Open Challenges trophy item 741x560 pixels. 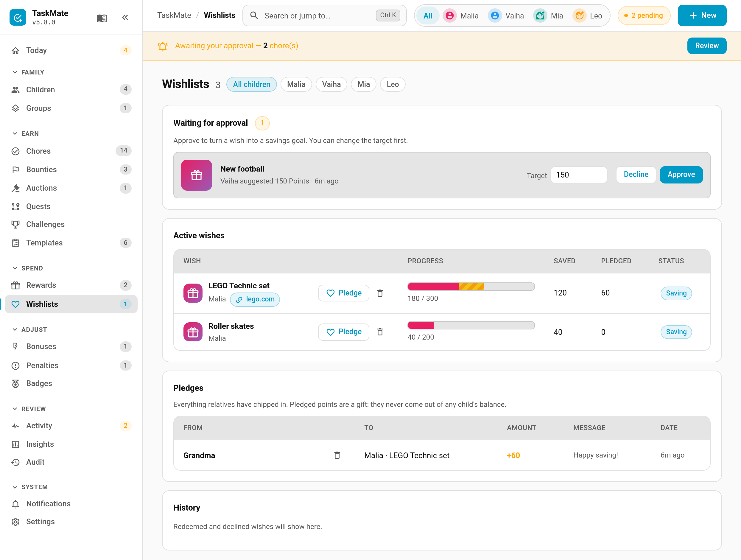[71, 225]
